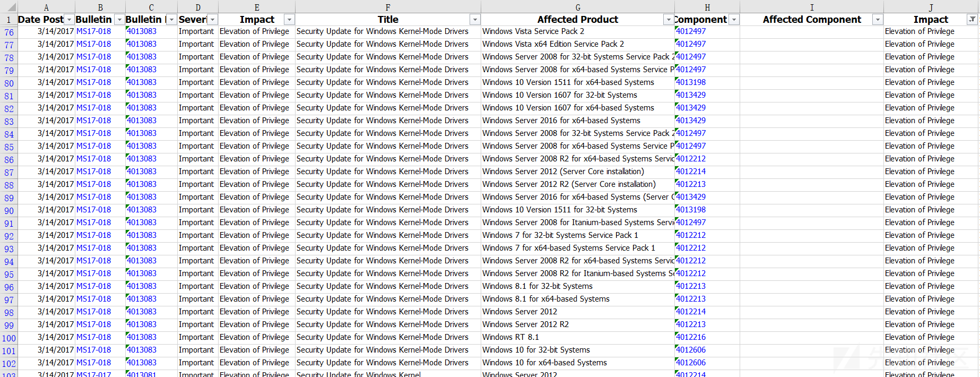Open 4012606 link in row 102

pyautogui.click(x=691, y=363)
